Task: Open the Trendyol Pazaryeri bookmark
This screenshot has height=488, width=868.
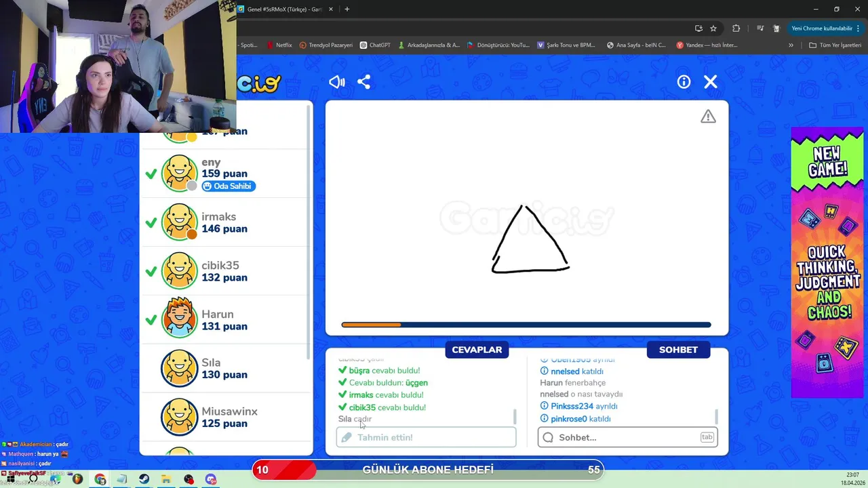Action: [326, 45]
